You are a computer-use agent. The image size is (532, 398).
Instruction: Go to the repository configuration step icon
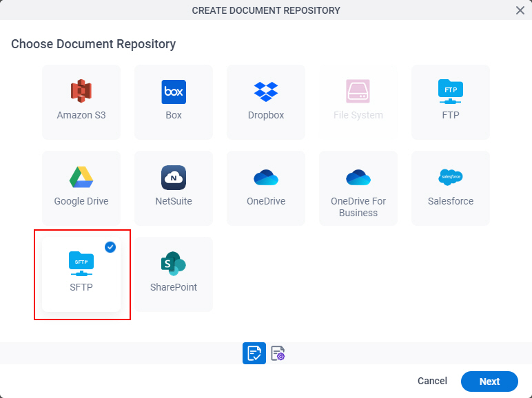[278, 353]
